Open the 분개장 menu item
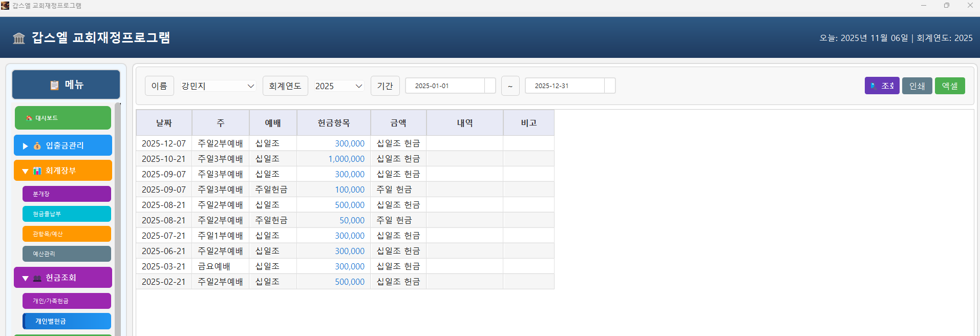Image resolution: width=980 pixels, height=336 pixels. 67,194
